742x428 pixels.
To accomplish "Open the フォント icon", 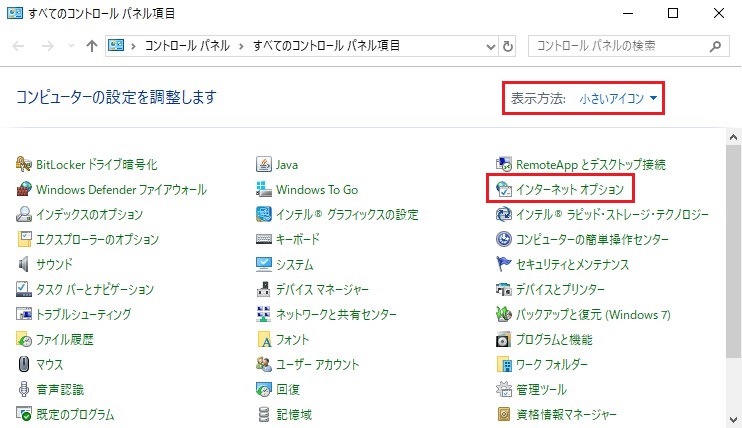I will tap(264, 339).
